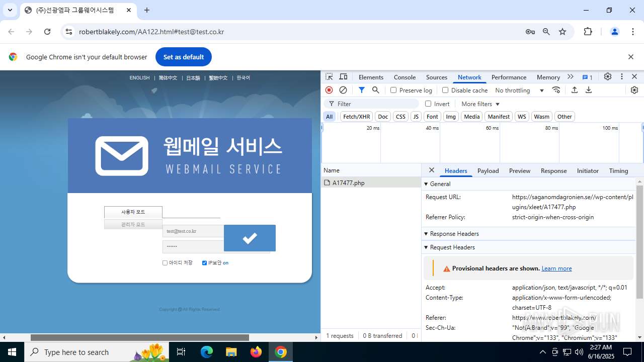644x362 pixels.
Task: Select the 관리자 모드 button
Action: [133, 224]
